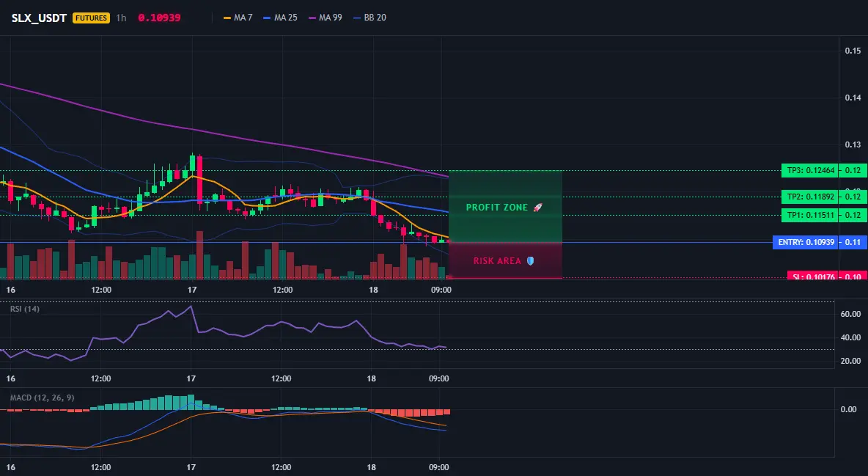Click the SLX_USDT symbol name
868x476 pixels.
pos(40,18)
